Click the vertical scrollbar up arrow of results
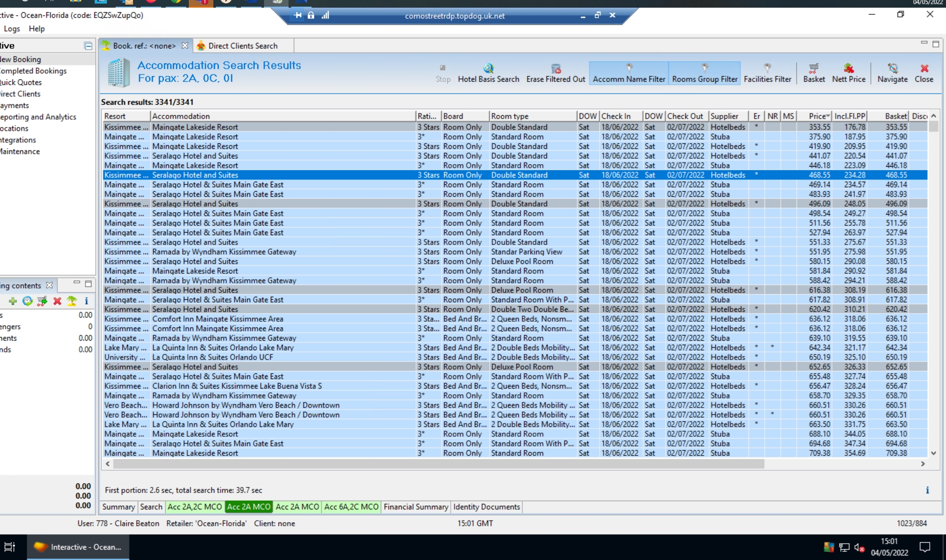Viewport: 946px width, 560px height. (x=934, y=116)
